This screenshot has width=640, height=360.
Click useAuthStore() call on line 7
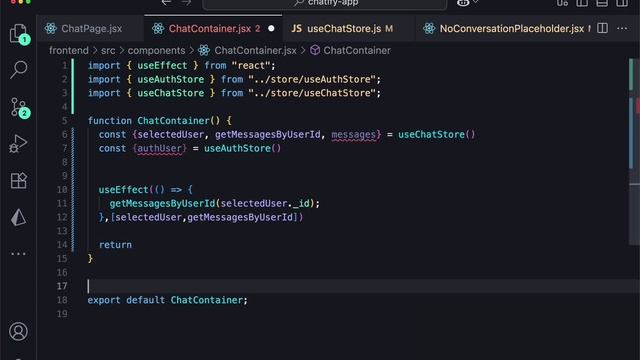(242, 149)
